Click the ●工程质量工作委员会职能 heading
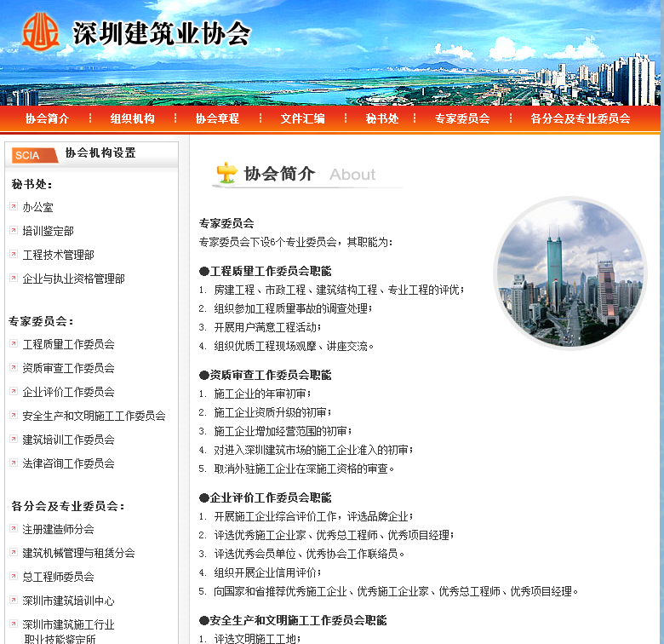 click(x=266, y=271)
